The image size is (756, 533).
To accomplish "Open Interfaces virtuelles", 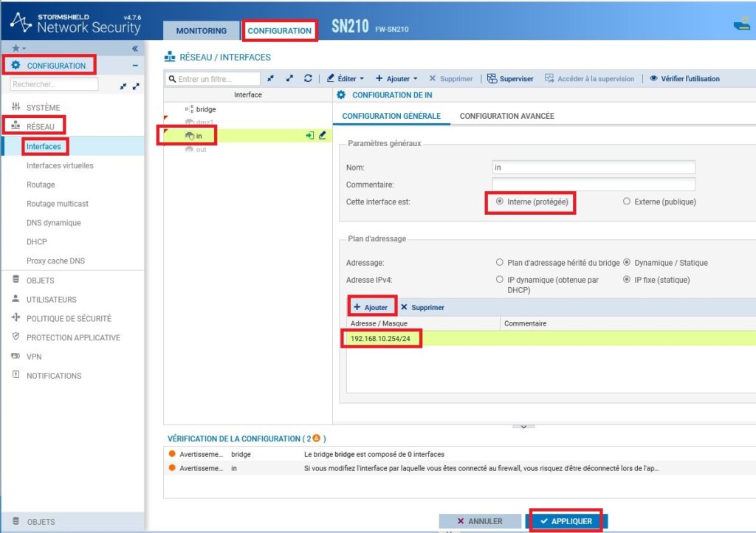I will click(x=60, y=165).
